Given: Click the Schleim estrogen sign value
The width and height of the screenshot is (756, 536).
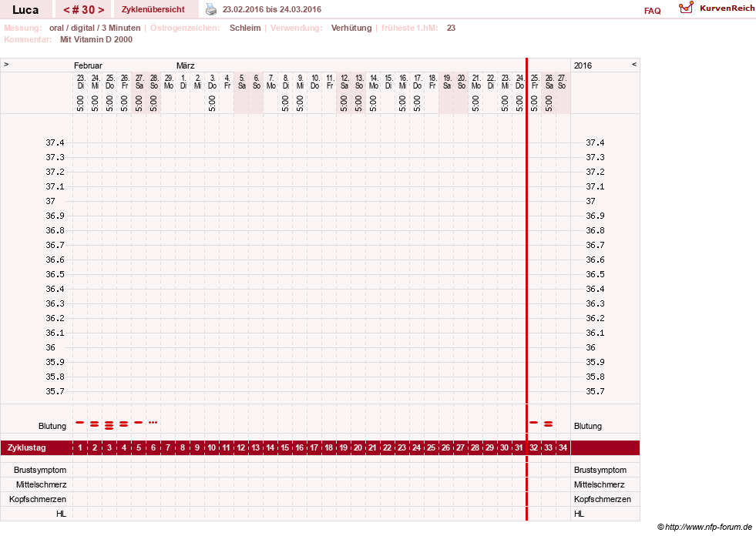Looking at the screenshot, I should pos(245,28).
